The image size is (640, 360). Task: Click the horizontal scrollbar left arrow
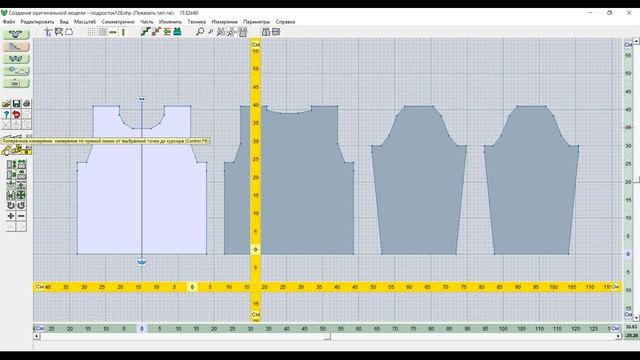(x=37, y=336)
